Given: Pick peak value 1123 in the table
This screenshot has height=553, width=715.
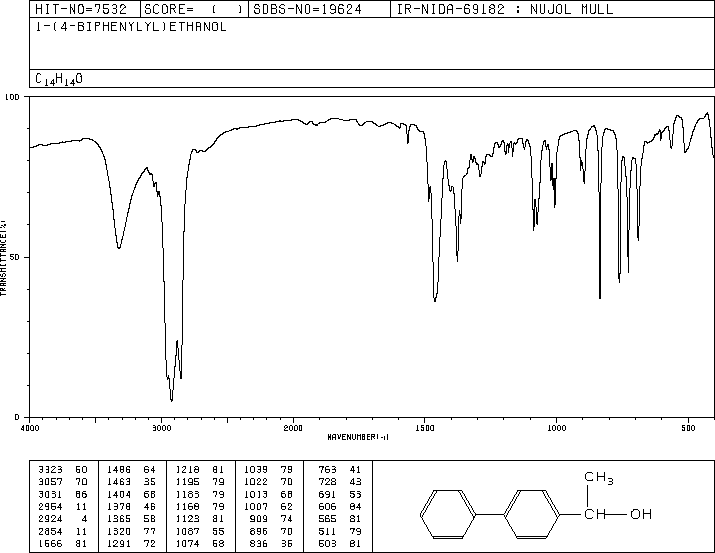Looking at the screenshot, I should (x=187, y=519).
